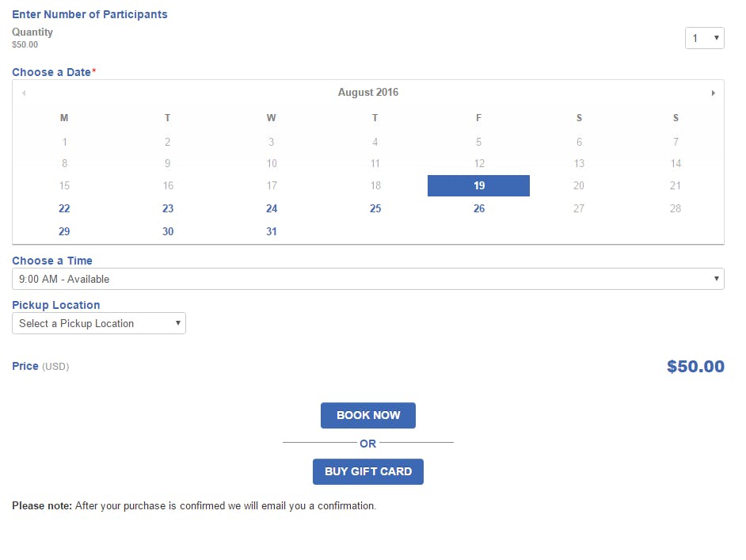
Task: Select August 24 date
Action: pos(272,209)
